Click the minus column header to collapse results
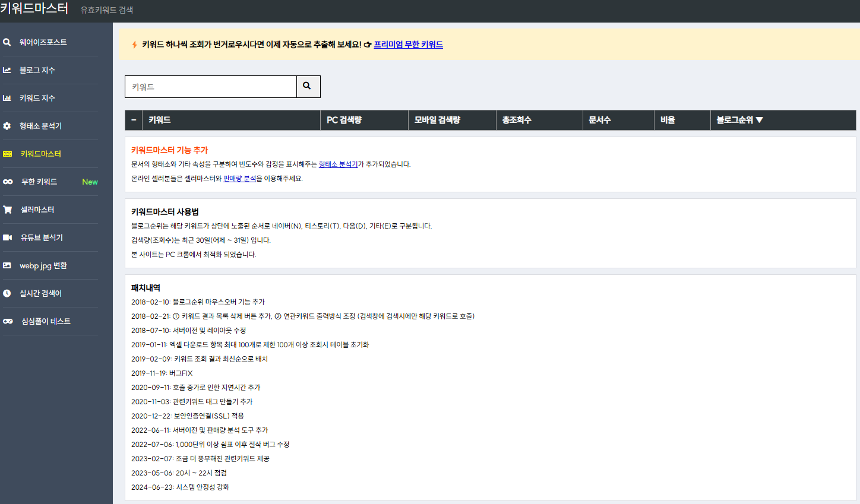The image size is (860, 504). (133, 120)
